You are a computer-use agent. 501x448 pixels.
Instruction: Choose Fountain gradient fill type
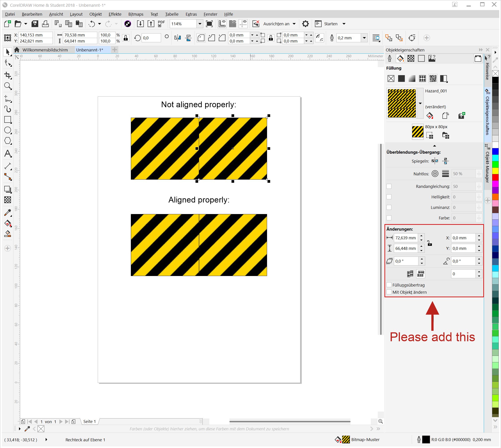point(412,79)
